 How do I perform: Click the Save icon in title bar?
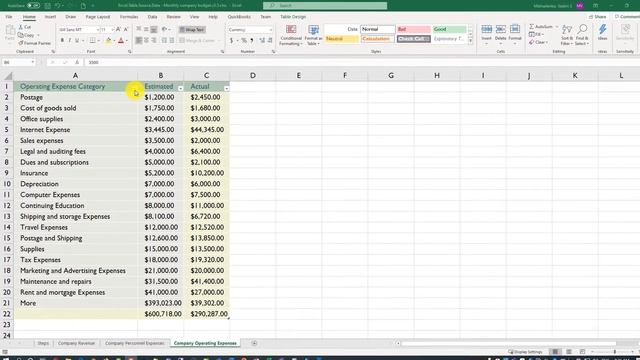point(47,6)
